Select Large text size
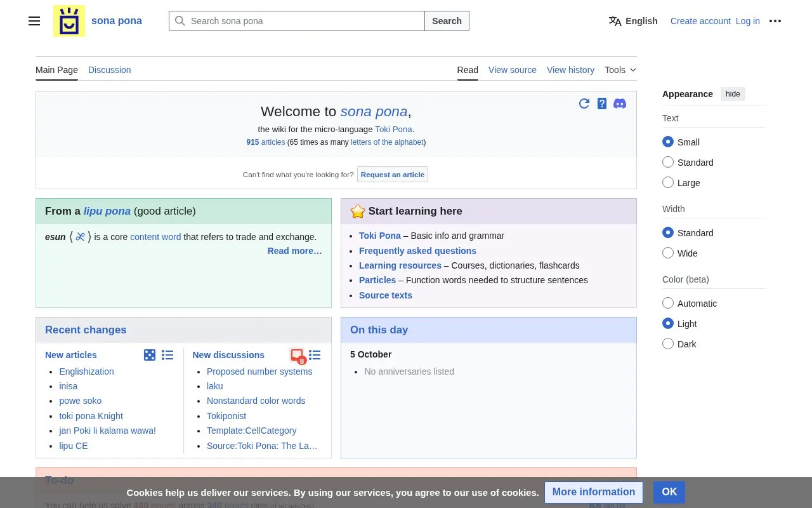 [668, 183]
